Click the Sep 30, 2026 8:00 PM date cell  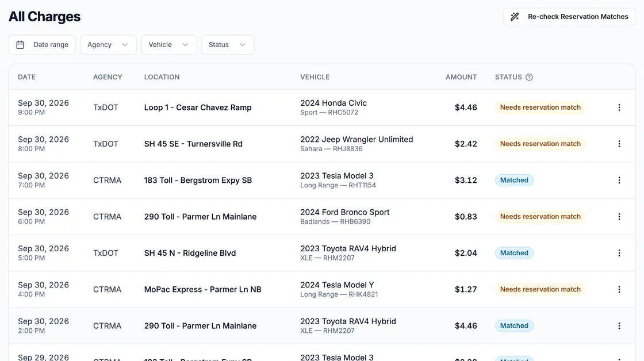(43, 144)
